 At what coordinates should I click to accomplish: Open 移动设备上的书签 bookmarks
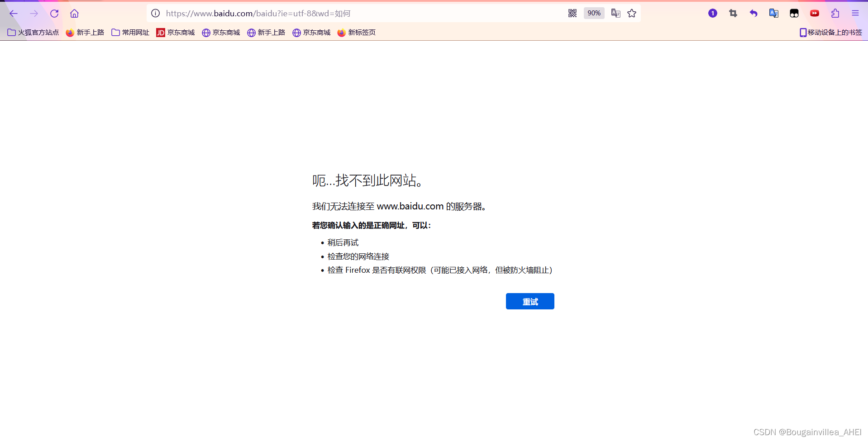pyautogui.click(x=830, y=32)
